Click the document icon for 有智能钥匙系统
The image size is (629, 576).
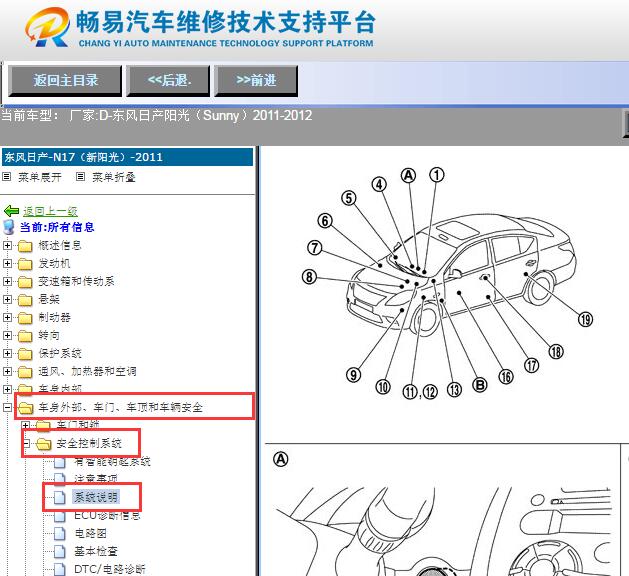[x=60, y=462]
